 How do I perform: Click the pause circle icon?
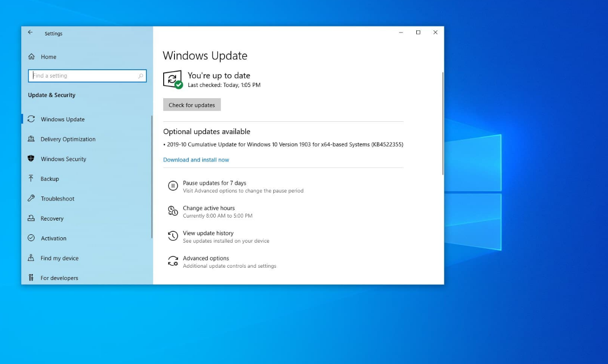173,186
